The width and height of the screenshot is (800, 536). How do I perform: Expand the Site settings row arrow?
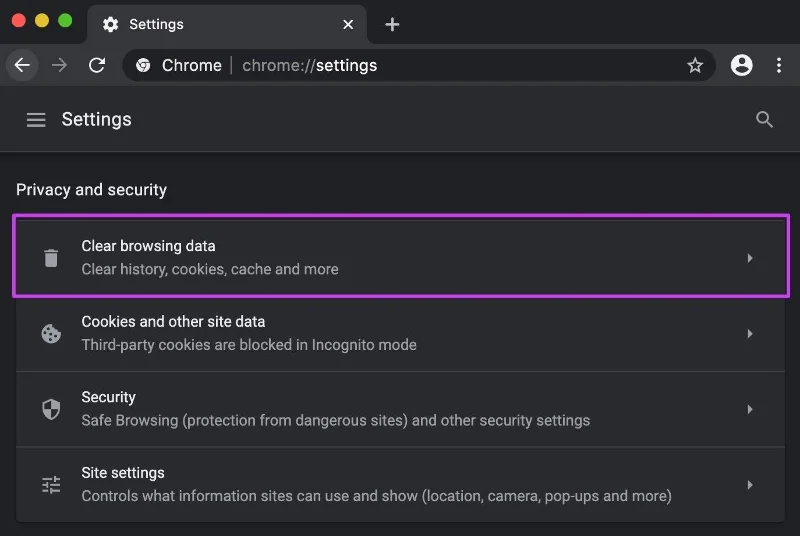click(x=749, y=484)
